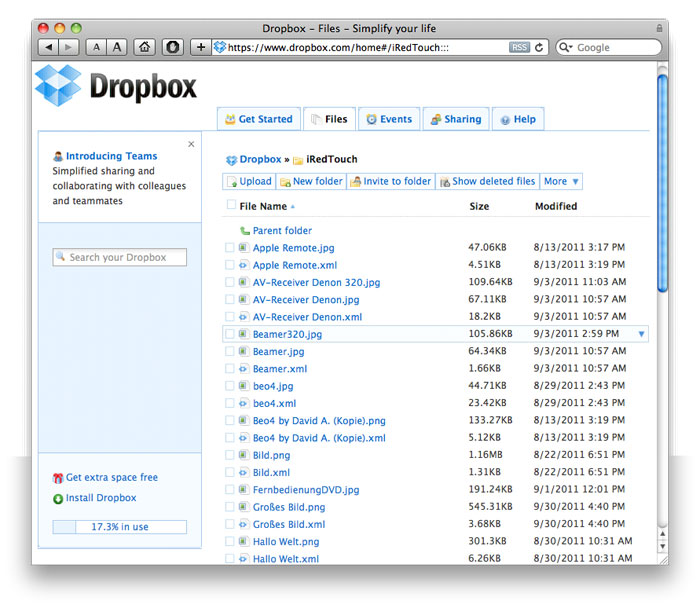Click the Parent folder up-arrow icon
700x608 pixels.
click(245, 231)
